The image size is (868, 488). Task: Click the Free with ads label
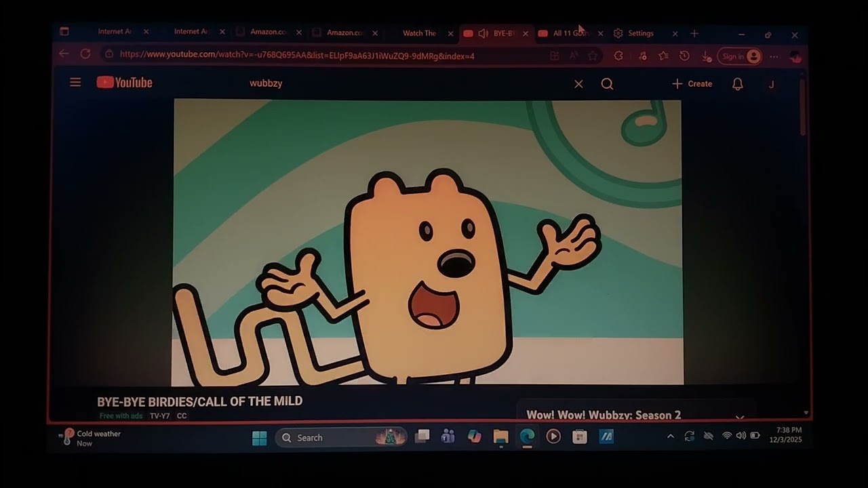(x=121, y=416)
